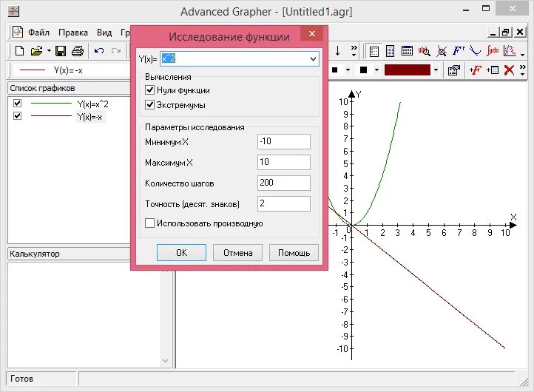Viewport: 534px width, 392px height.
Task: Undo the last action
Action: (x=99, y=51)
